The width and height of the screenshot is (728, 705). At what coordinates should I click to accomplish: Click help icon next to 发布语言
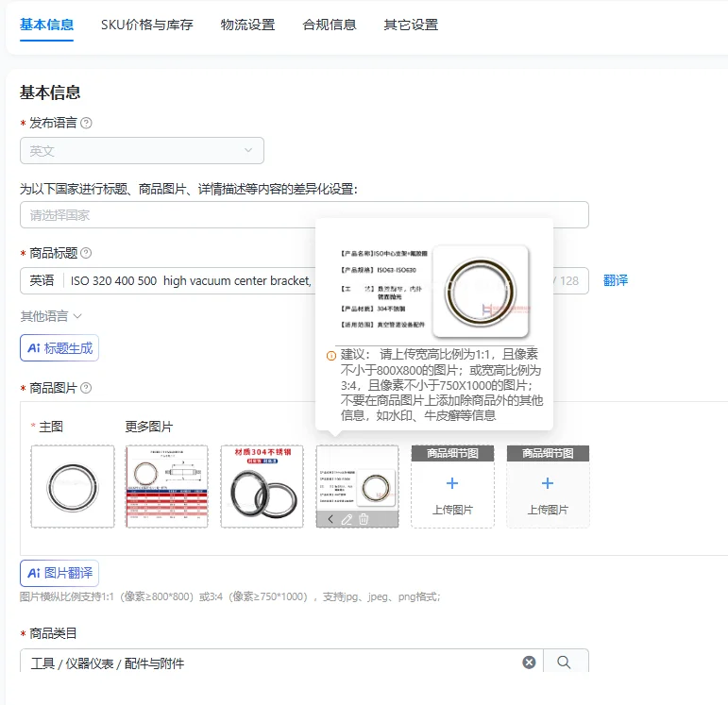[x=86, y=123]
